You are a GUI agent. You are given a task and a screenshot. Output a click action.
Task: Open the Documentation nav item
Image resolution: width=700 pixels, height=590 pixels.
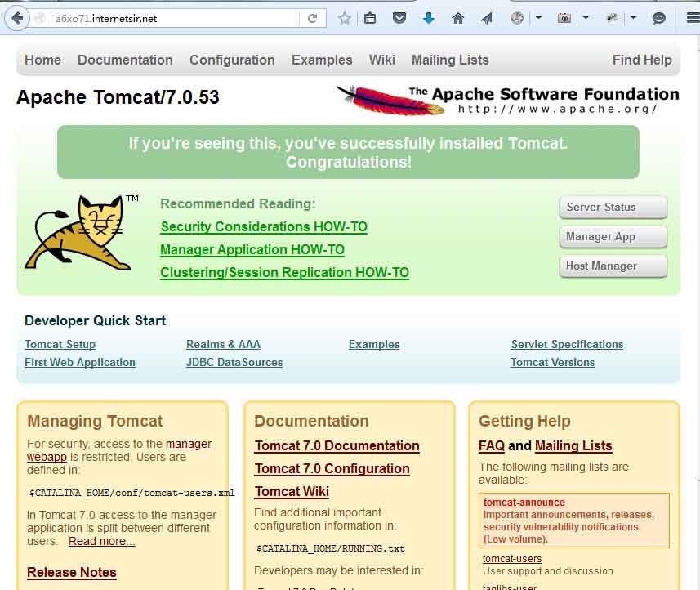pos(125,60)
